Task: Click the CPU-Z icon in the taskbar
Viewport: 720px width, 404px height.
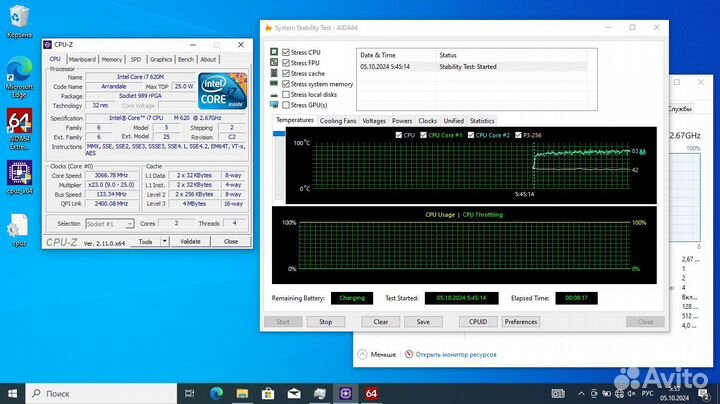Action: point(346,393)
